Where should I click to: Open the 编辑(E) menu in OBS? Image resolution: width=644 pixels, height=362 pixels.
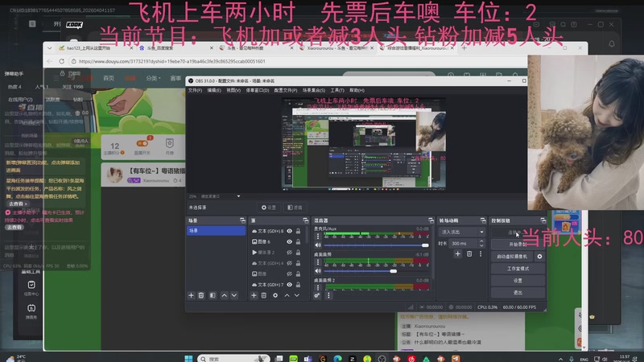(214, 90)
